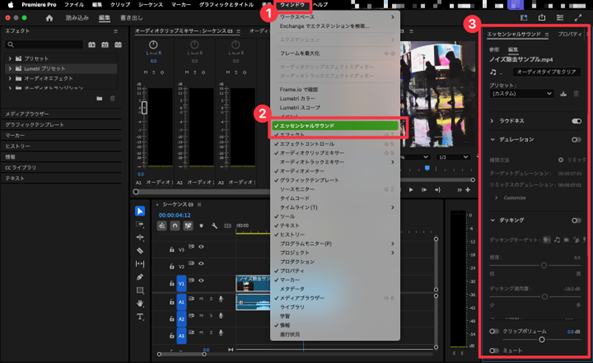Toggle fullscreen video icon top right
The height and width of the screenshot is (363, 593).
coord(578,18)
